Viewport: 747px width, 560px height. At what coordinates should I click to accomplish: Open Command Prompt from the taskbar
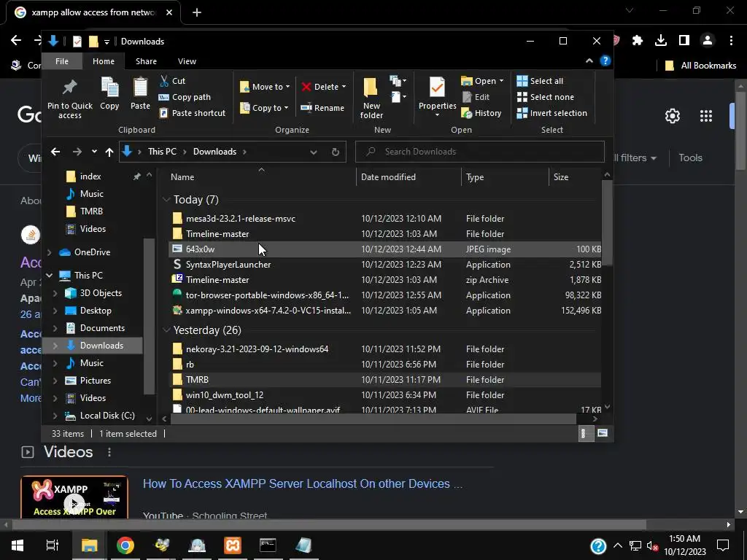[268, 545]
